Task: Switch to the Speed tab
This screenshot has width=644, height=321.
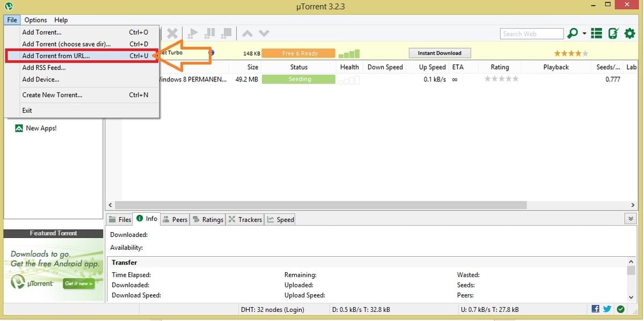Action: click(x=280, y=219)
